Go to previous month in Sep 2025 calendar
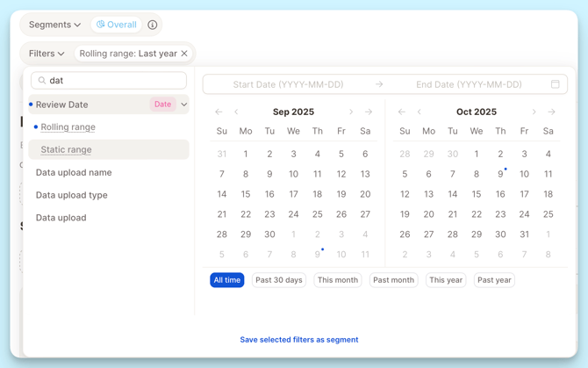The width and height of the screenshot is (588, 368). 236,112
